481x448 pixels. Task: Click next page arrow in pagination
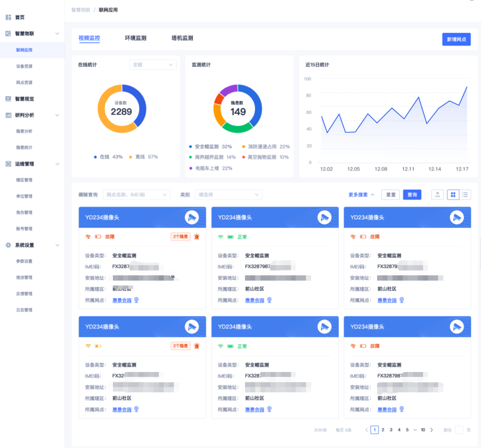(431, 430)
